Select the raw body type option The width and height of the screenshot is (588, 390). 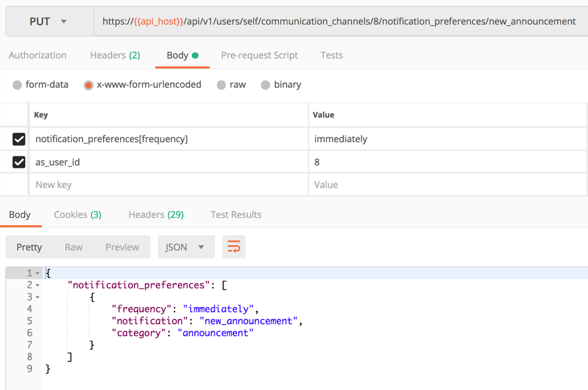tap(221, 85)
